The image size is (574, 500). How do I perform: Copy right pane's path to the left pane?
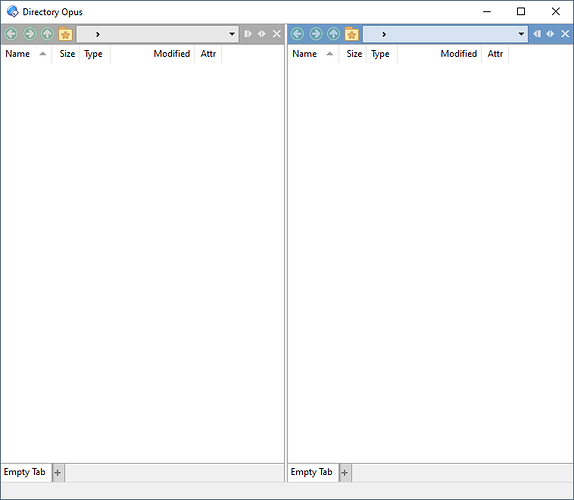(x=537, y=34)
